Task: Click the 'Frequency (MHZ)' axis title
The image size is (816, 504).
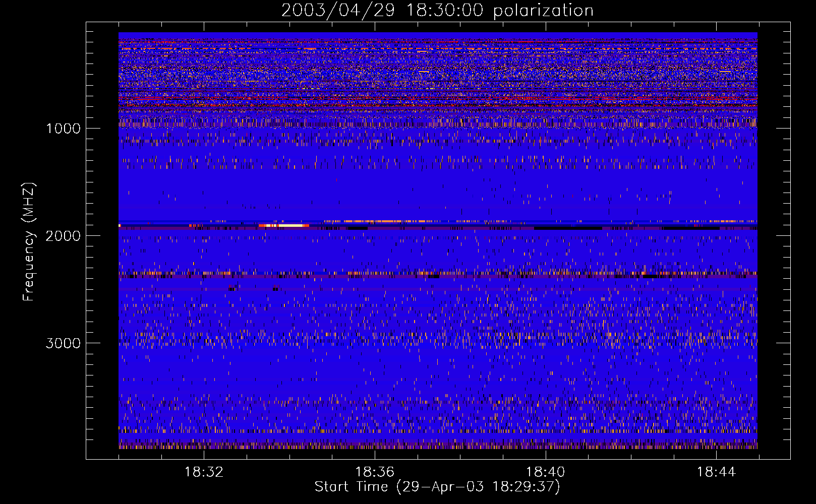Action: tap(29, 242)
